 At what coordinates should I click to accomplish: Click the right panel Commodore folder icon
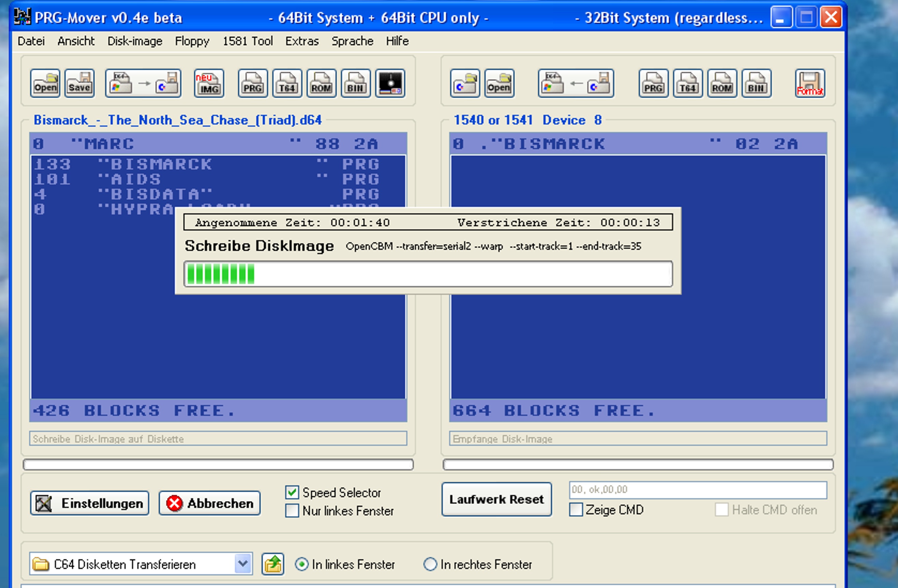pyautogui.click(x=465, y=83)
